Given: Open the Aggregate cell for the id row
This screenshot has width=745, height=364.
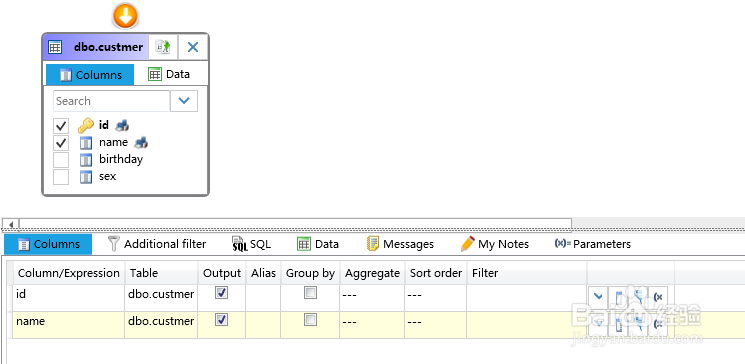Looking at the screenshot, I should point(372,298).
